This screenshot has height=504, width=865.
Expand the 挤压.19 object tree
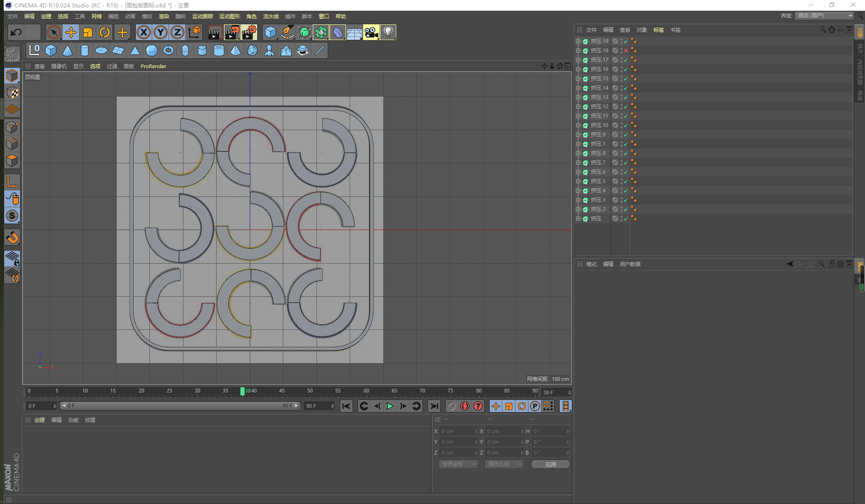click(578, 41)
